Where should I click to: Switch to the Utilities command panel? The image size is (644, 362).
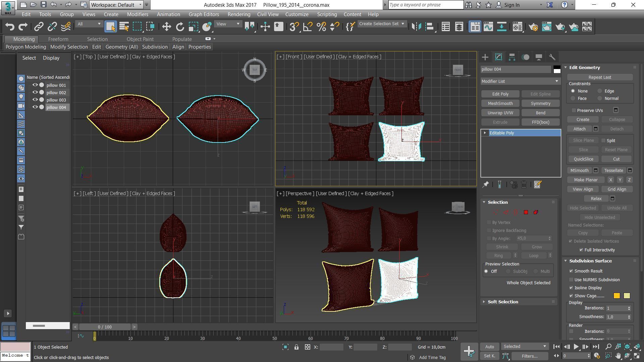[x=552, y=57]
